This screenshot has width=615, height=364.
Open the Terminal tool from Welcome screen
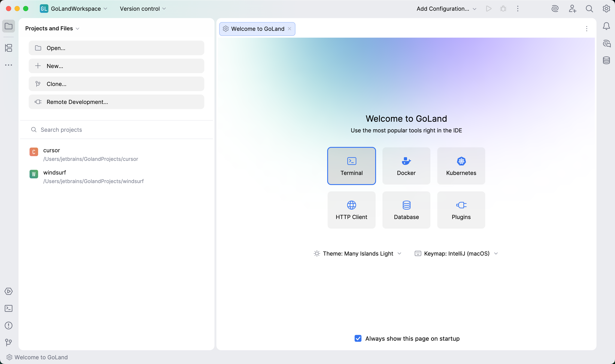(x=351, y=166)
